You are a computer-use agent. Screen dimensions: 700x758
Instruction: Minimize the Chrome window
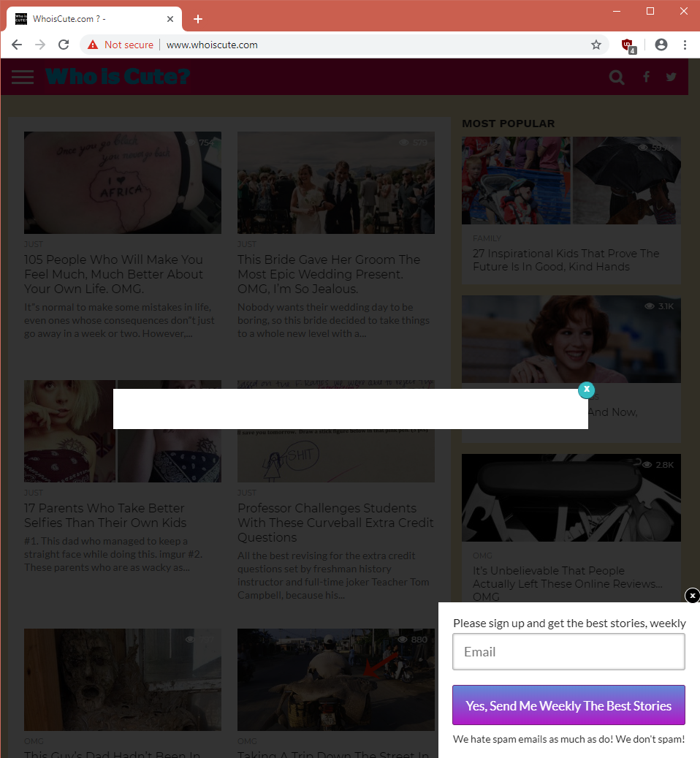[617, 11]
